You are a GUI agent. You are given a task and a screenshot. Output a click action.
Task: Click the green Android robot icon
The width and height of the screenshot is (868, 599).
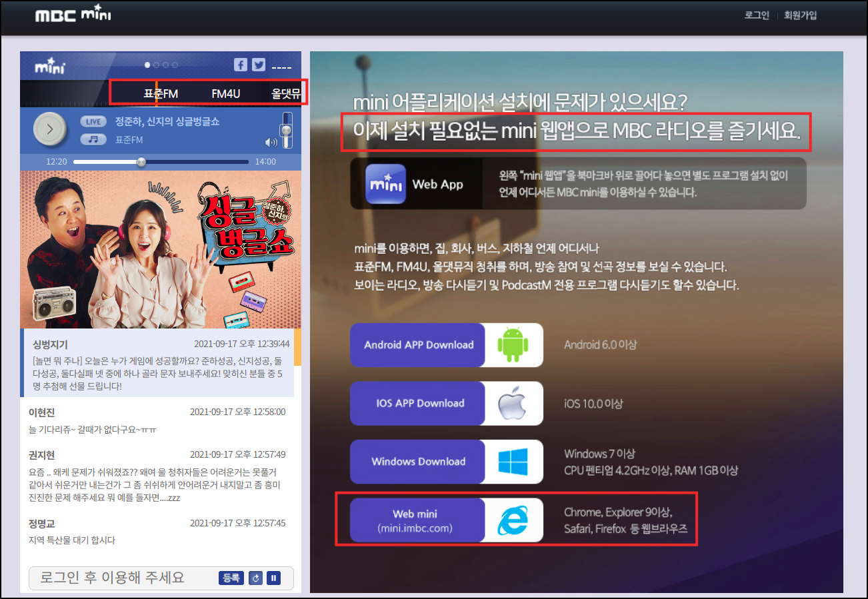pos(512,344)
